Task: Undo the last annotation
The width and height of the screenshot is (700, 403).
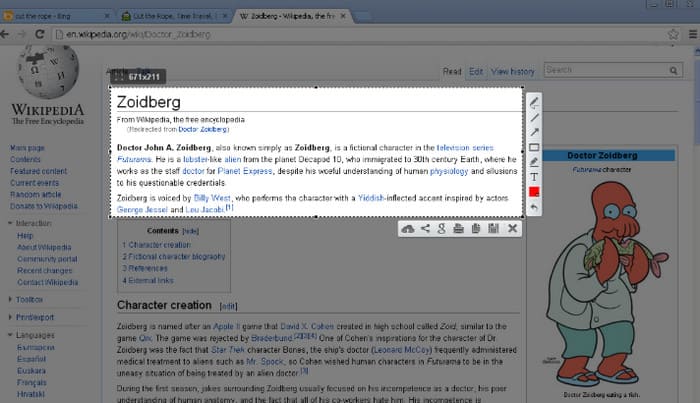Action: (x=534, y=206)
